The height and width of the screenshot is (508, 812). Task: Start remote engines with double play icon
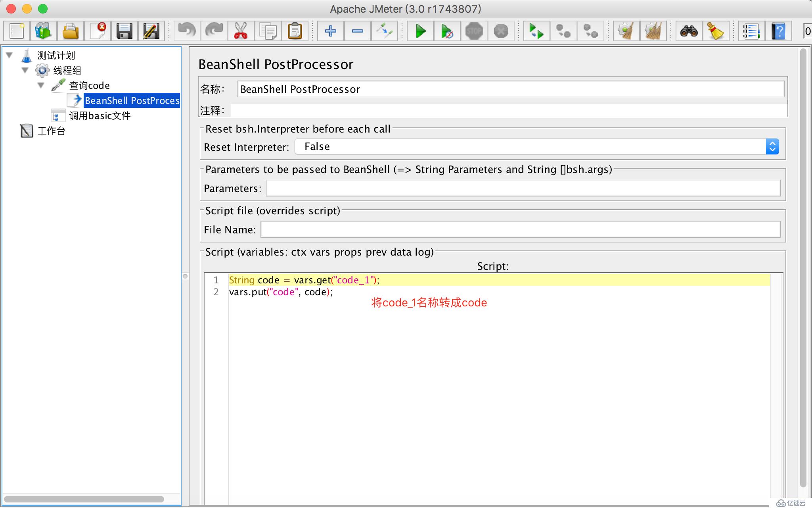(537, 31)
